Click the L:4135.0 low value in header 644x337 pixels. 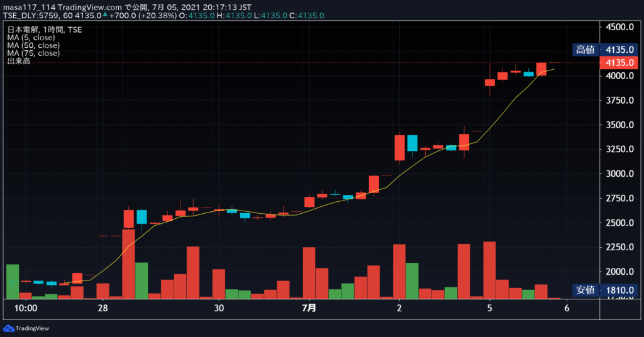270,16
